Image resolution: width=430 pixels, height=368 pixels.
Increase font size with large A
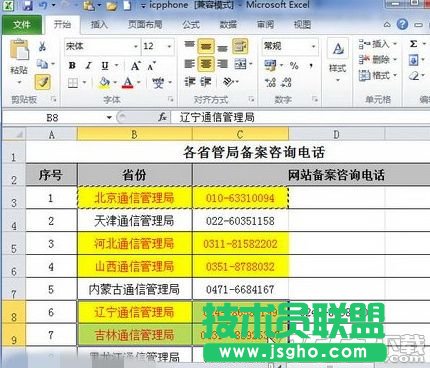click(135, 66)
